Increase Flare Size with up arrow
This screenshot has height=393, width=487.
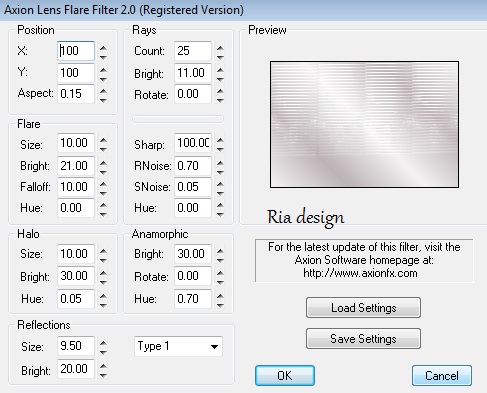click(103, 140)
